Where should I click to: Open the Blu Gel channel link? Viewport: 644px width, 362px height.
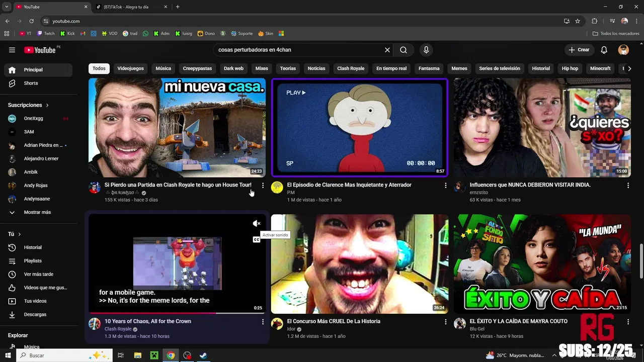click(477, 329)
